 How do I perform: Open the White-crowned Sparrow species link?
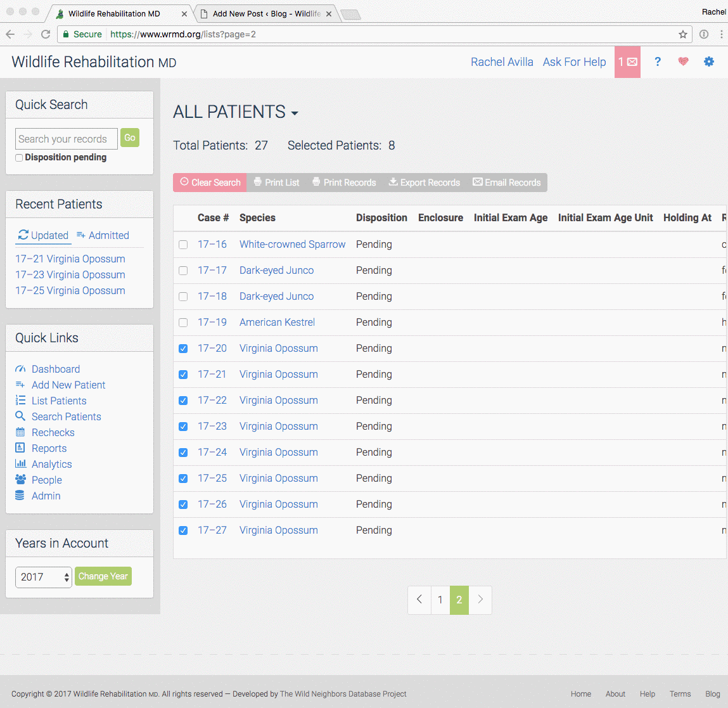click(293, 245)
